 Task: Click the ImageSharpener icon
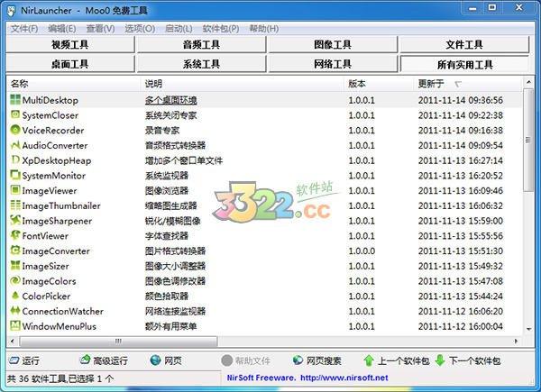point(15,220)
